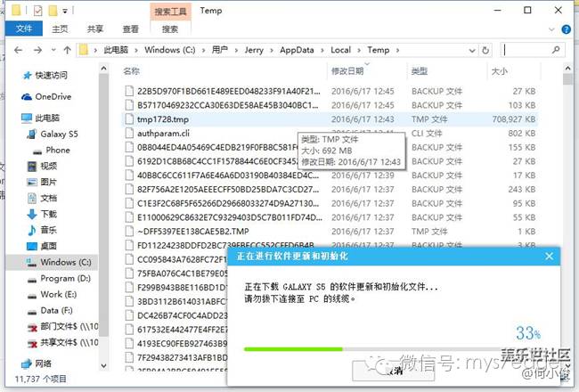Image resolution: width=579 pixels, height=392 pixels.
Task: Select the 搜索 ribbon tab
Action: click(170, 29)
